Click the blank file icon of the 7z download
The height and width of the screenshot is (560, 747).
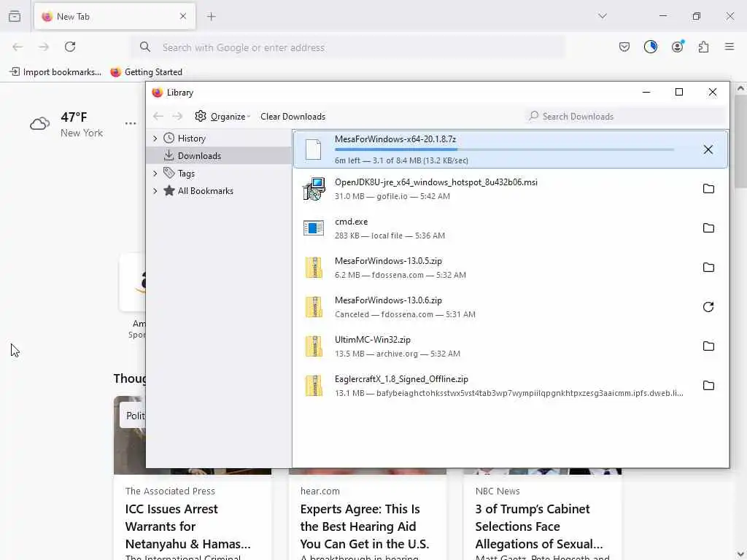pos(314,149)
